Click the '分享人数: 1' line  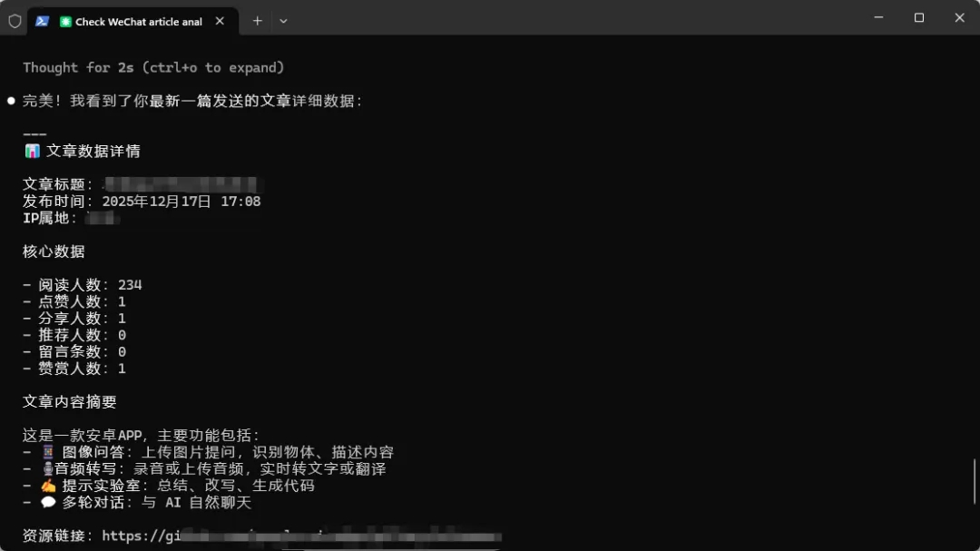74,319
